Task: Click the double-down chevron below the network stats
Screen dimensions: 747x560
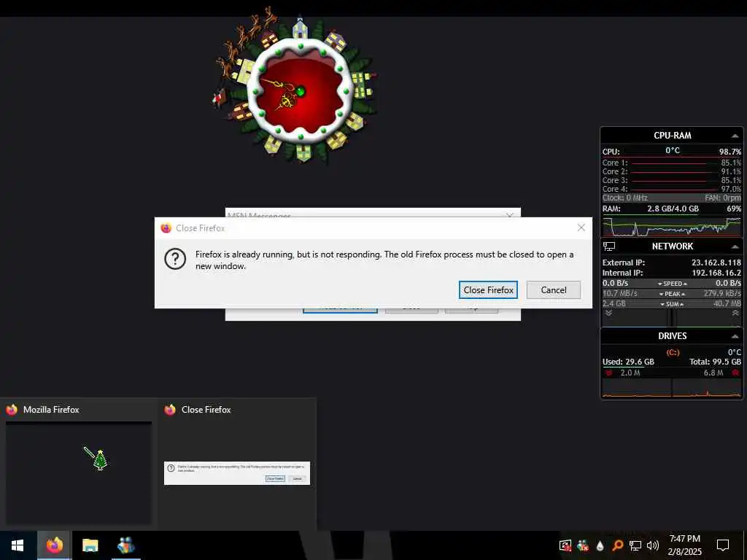Action: pyautogui.click(x=608, y=313)
